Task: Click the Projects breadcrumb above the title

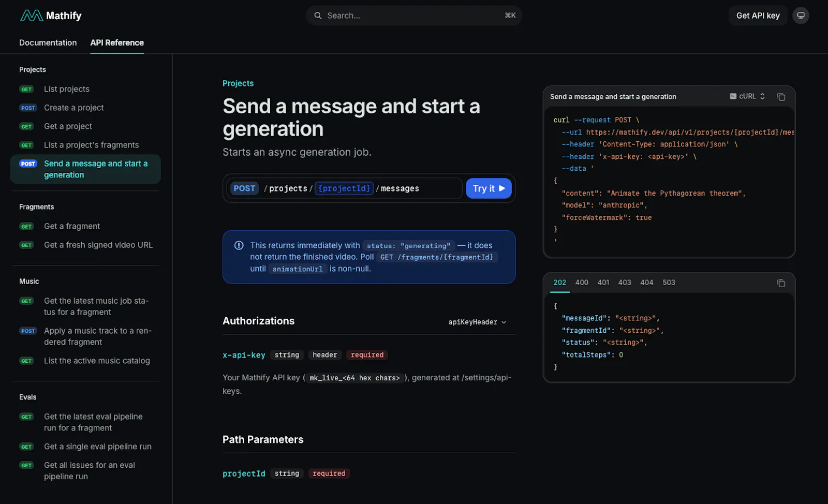Action: 238,83
